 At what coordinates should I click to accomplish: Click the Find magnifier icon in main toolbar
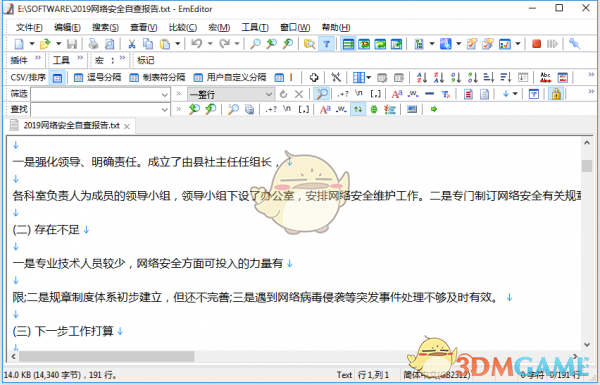pos(255,44)
